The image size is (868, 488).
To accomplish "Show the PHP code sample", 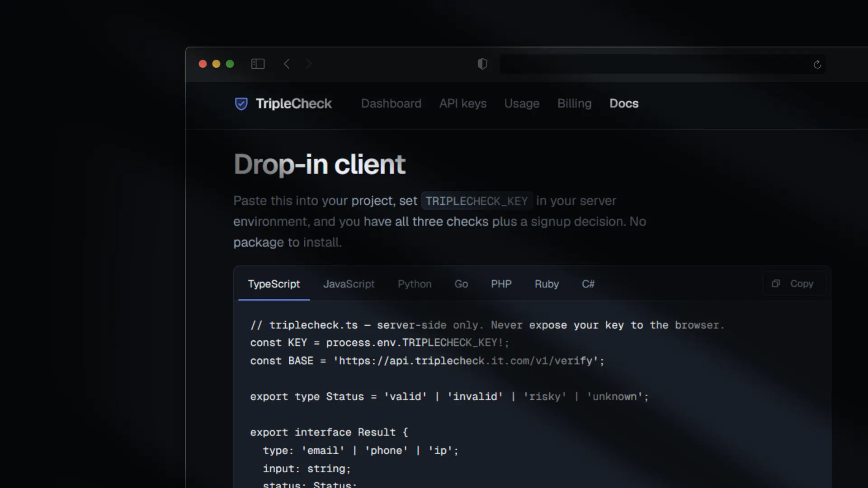I will coord(501,284).
